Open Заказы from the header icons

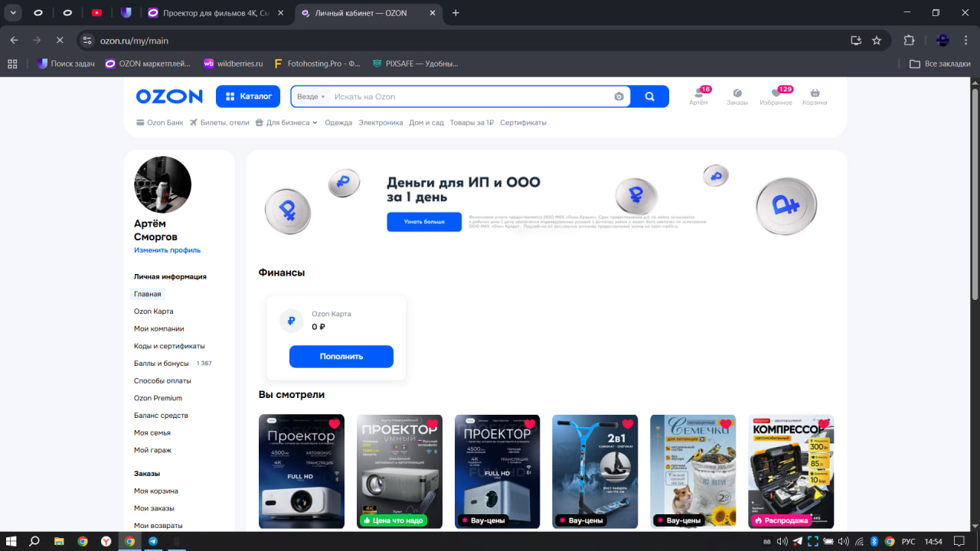pos(737,96)
